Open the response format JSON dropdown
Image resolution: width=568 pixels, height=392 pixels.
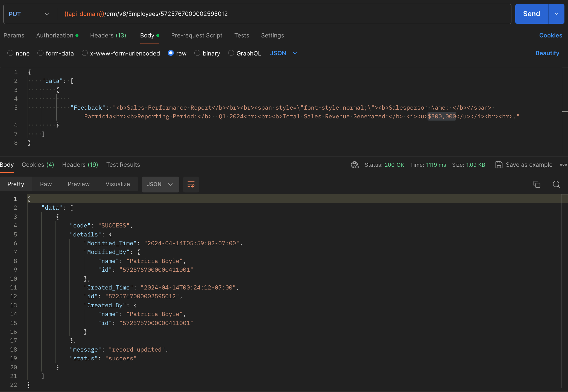[x=160, y=185]
